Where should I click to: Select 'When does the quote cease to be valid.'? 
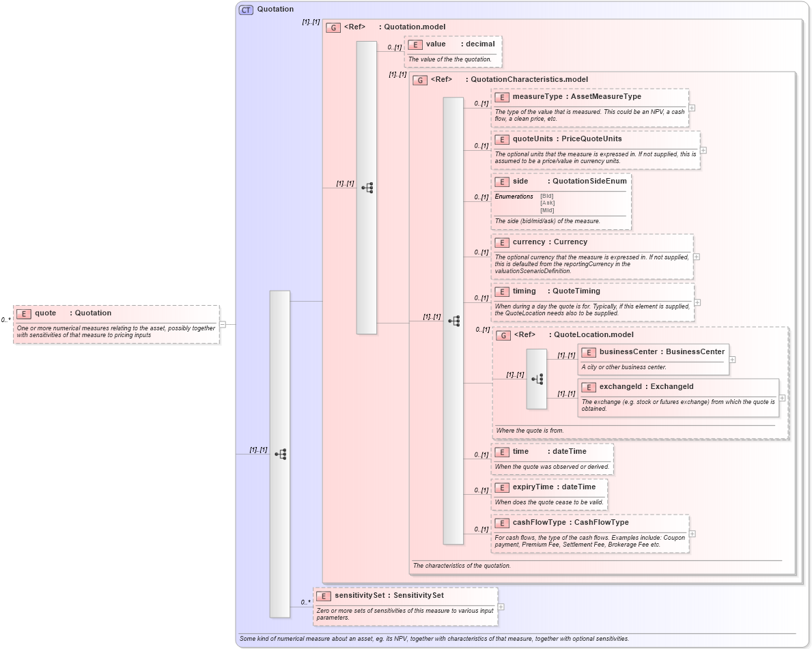pyautogui.click(x=550, y=502)
